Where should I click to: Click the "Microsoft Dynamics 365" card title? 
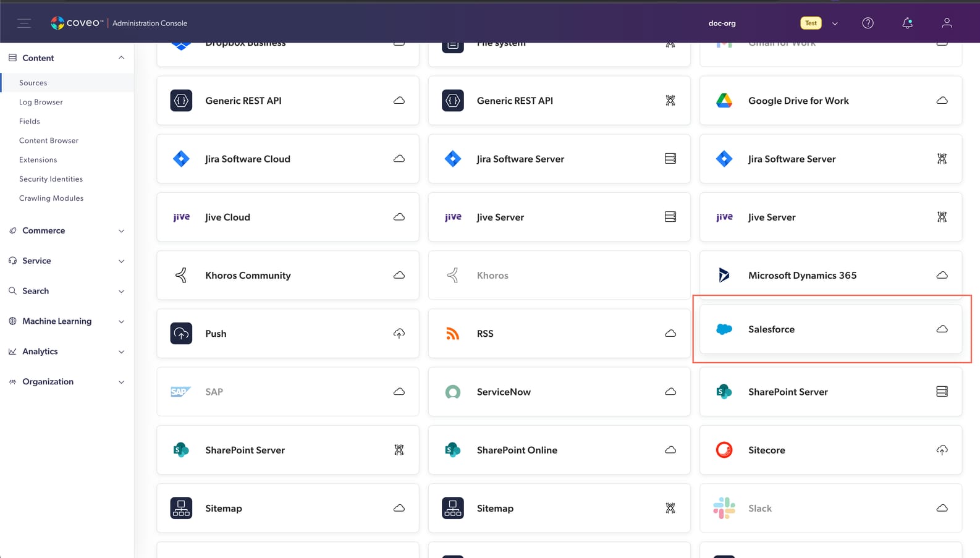point(802,275)
